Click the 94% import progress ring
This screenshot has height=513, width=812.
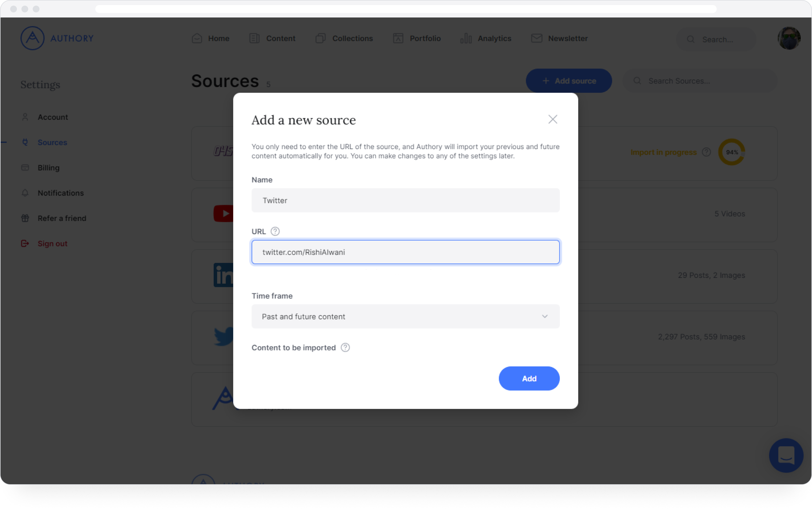point(731,152)
